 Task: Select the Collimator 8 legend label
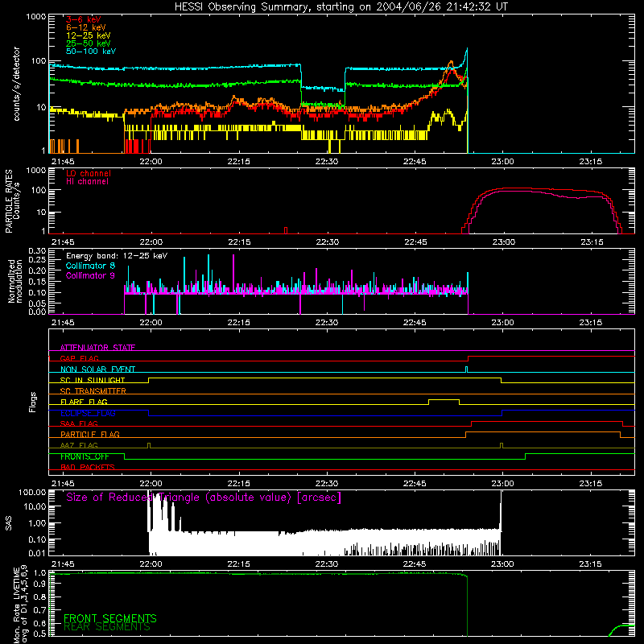coord(90,266)
